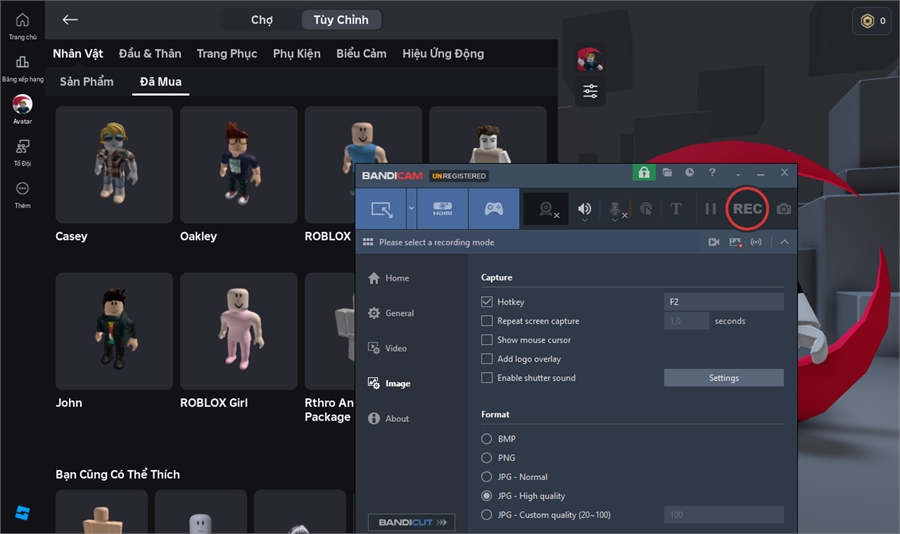Click the F2 hotkey input field
This screenshot has width=900, height=534.
coord(723,302)
